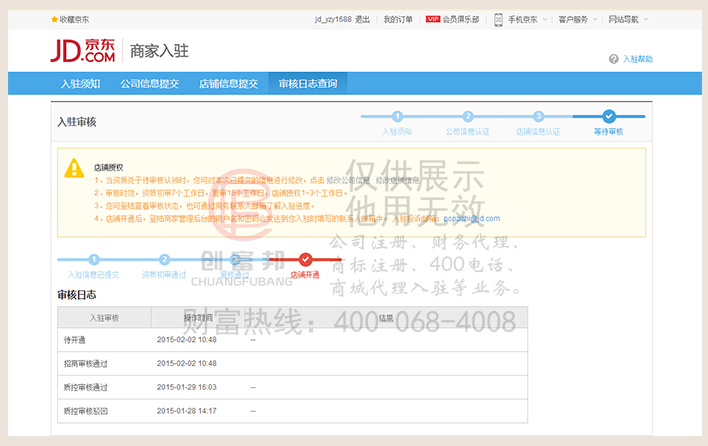Open the 会员俱乐部 link

(x=461, y=19)
